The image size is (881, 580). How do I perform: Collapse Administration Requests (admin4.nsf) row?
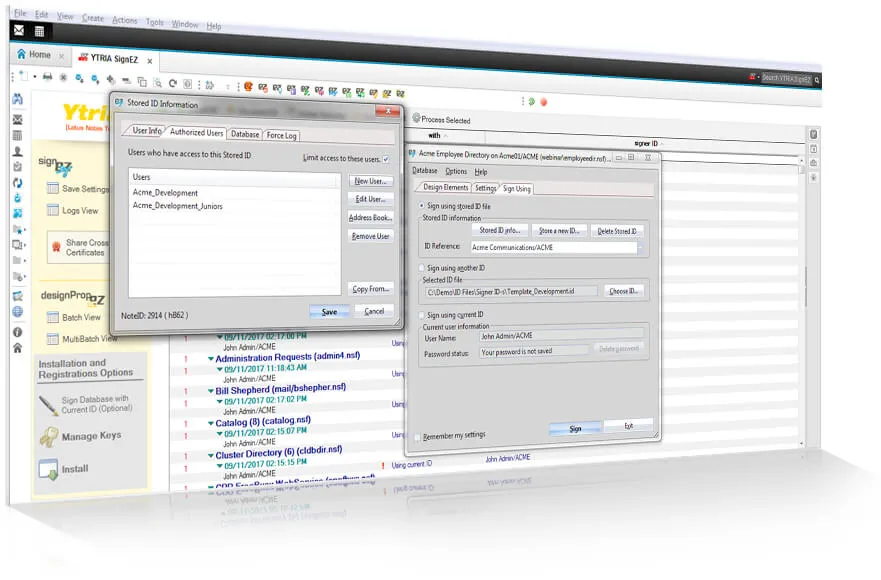click(x=211, y=359)
